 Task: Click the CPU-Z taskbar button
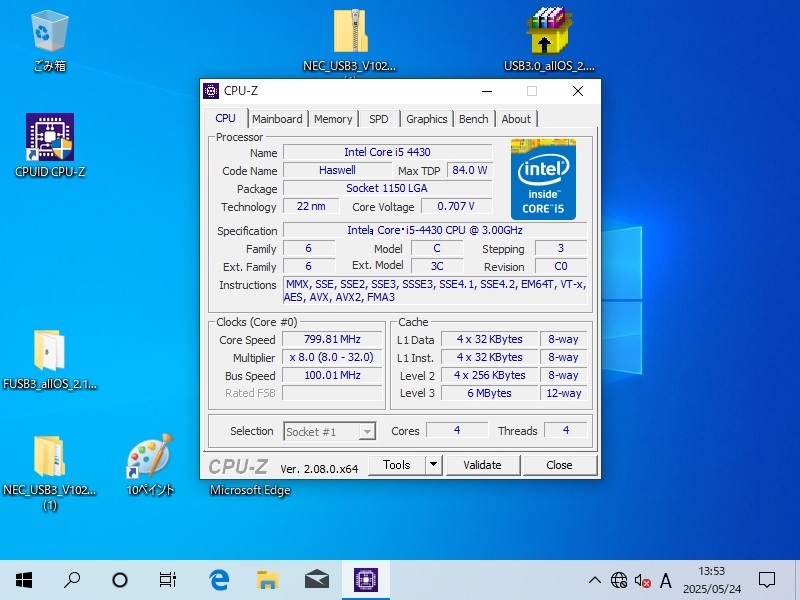pos(366,580)
